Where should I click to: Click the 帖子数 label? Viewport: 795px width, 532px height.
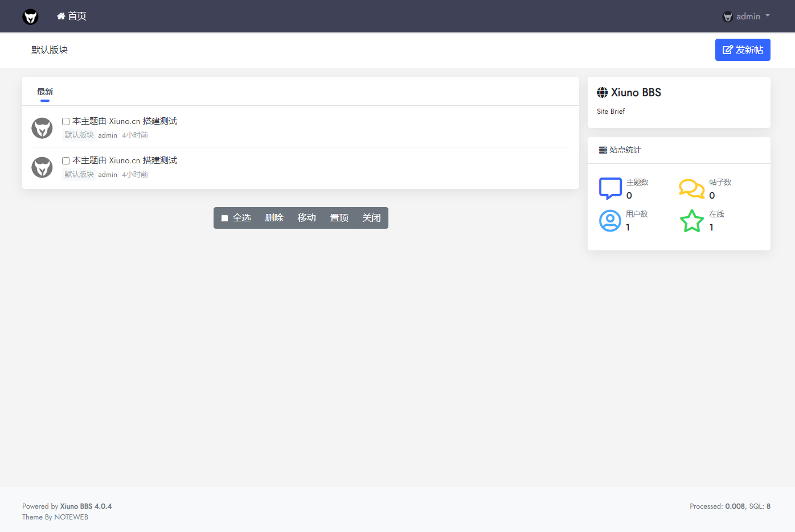click(x=720, y=182)
